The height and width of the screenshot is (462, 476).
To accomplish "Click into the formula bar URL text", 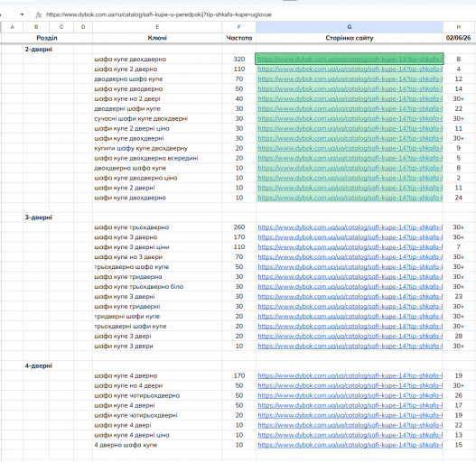I will (x=158, y=14).
